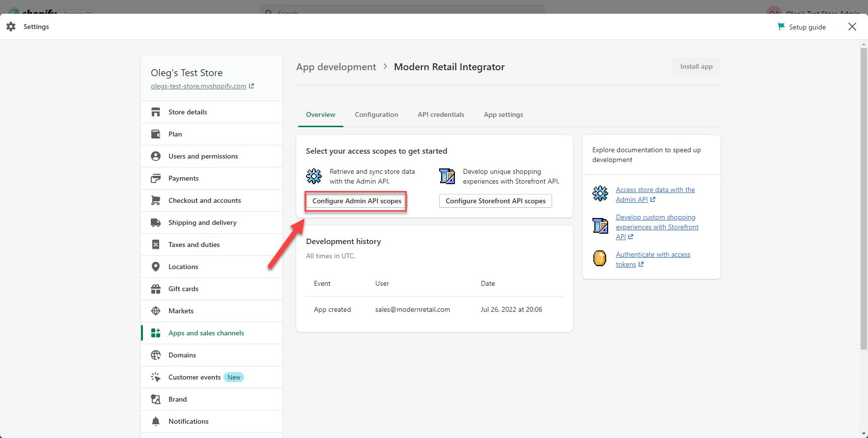
Task: Open Gift cards settings
Action: click(x=212, y=289)
